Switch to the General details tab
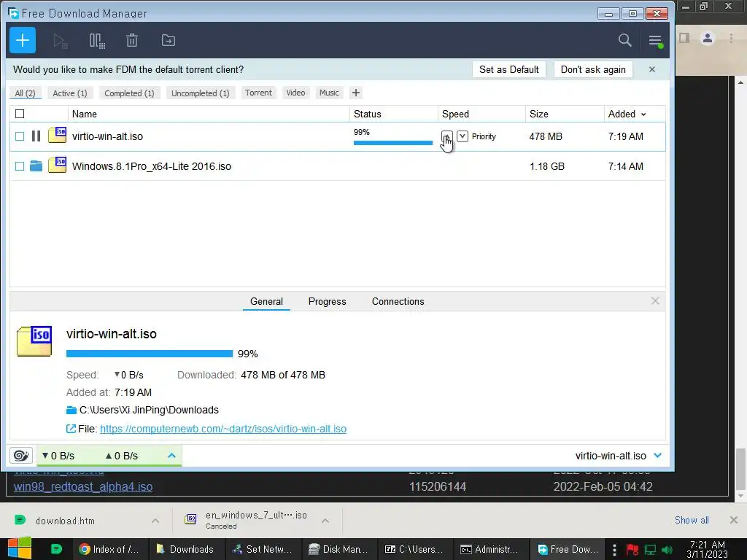 point(266,301)
